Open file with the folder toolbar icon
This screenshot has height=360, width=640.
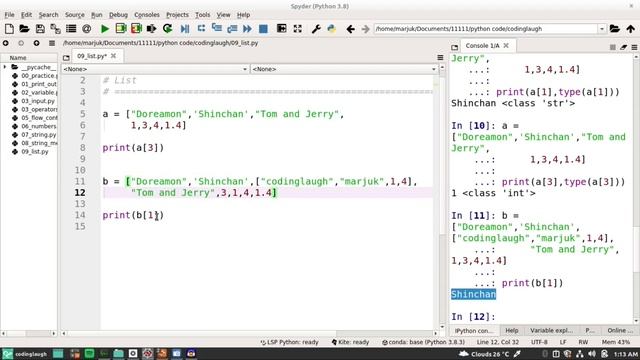click(x=24, y=29)
